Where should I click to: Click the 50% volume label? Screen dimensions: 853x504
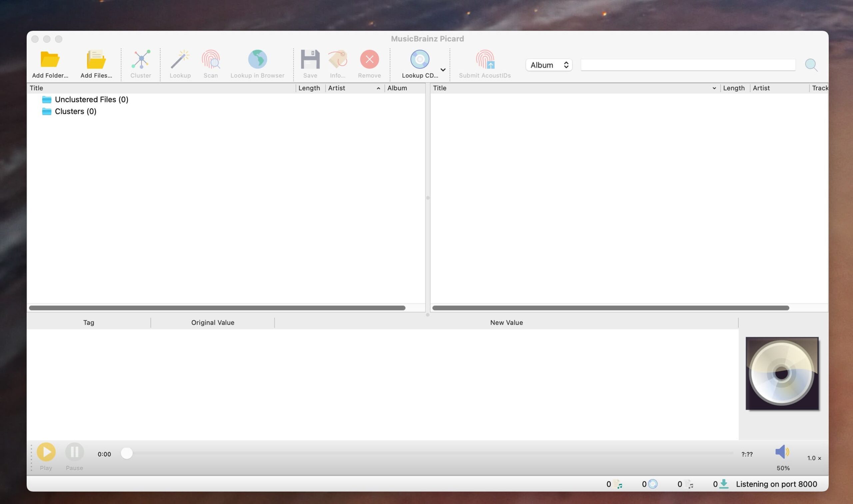click(x=783, y=468)
